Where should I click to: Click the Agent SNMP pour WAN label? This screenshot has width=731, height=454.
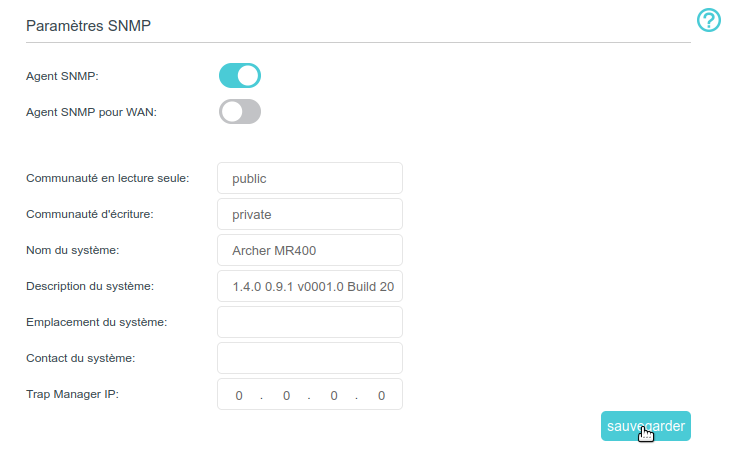click(91, 112)
